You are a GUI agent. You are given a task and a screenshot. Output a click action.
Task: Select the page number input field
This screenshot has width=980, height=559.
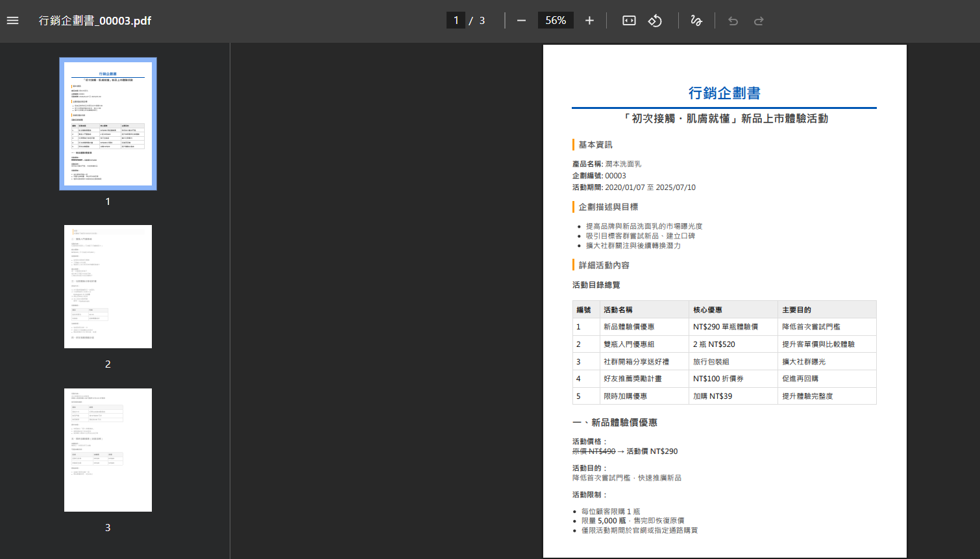(456, 21)
